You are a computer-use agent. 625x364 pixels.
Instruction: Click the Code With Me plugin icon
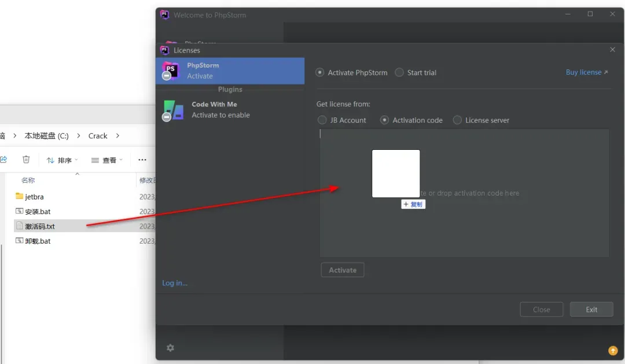(173, 111)
